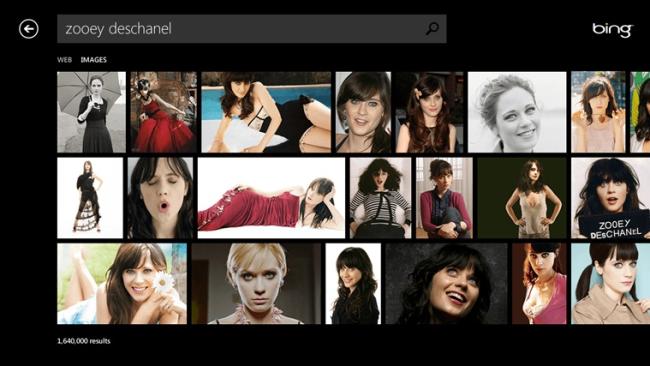Select the IMAGES tab
The image size is (650, 366).
[x=93, y=60]
